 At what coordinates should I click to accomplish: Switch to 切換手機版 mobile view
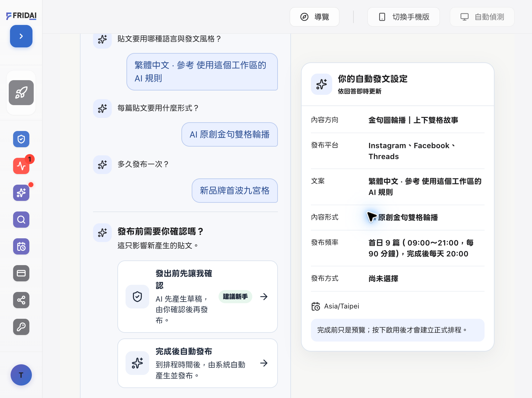(x=404, y=17)
